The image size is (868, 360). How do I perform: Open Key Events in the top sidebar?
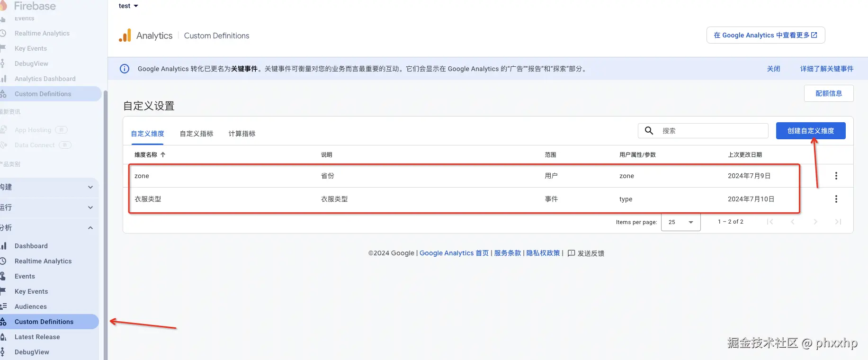(x=31, y=48)
